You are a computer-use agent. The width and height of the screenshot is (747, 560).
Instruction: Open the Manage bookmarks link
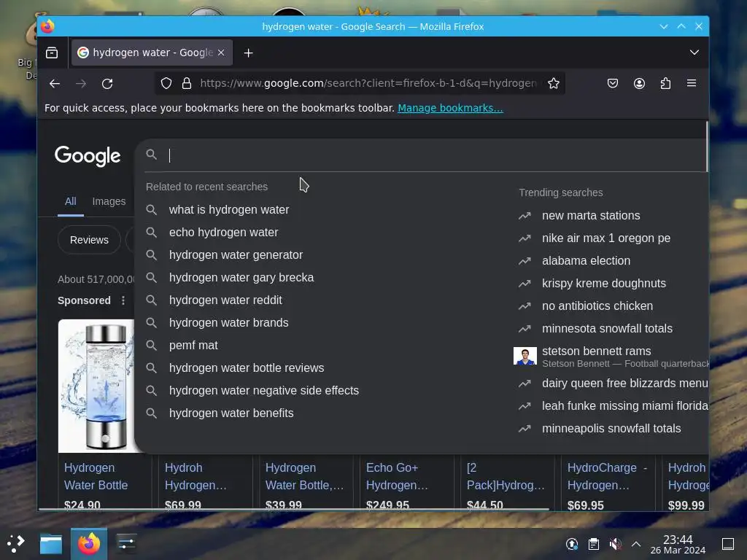450,108
